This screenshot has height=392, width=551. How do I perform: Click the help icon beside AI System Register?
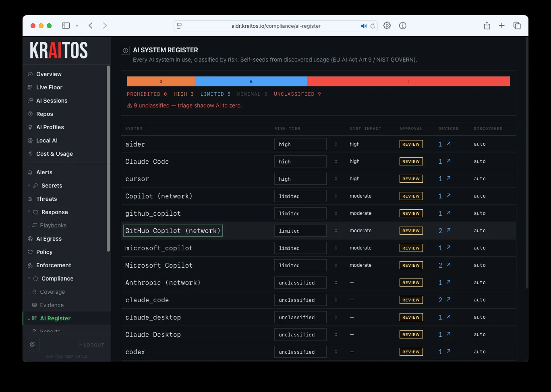click(125, 50)
